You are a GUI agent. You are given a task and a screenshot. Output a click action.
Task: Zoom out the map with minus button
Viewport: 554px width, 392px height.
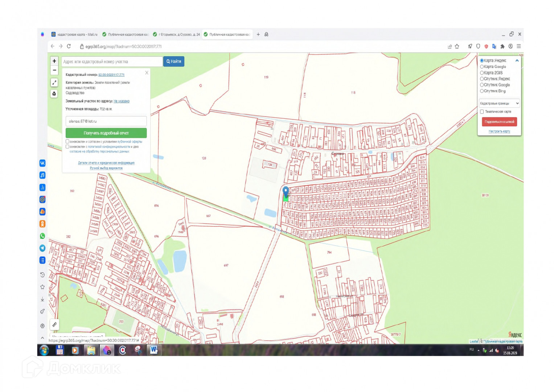point(54,70)
